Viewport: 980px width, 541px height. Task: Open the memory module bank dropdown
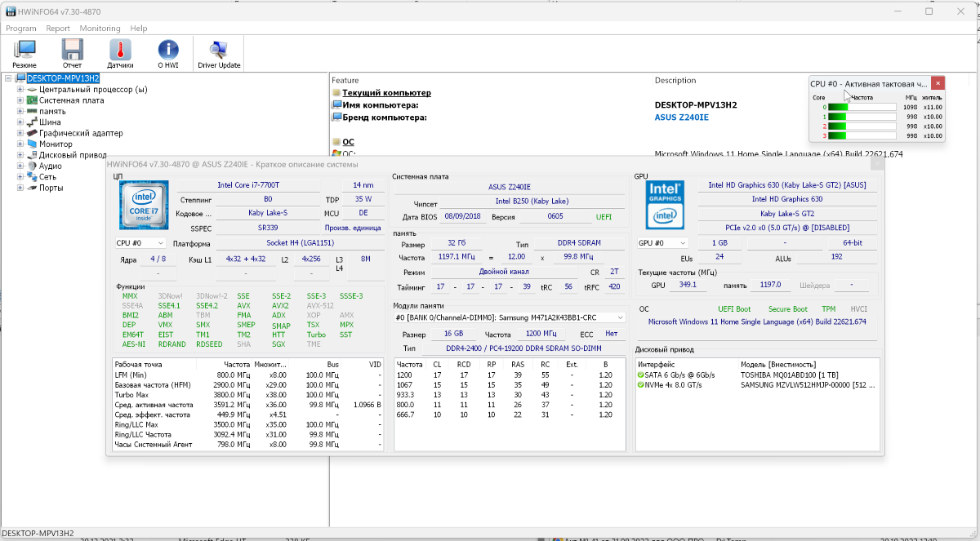(x=509, y=317)
